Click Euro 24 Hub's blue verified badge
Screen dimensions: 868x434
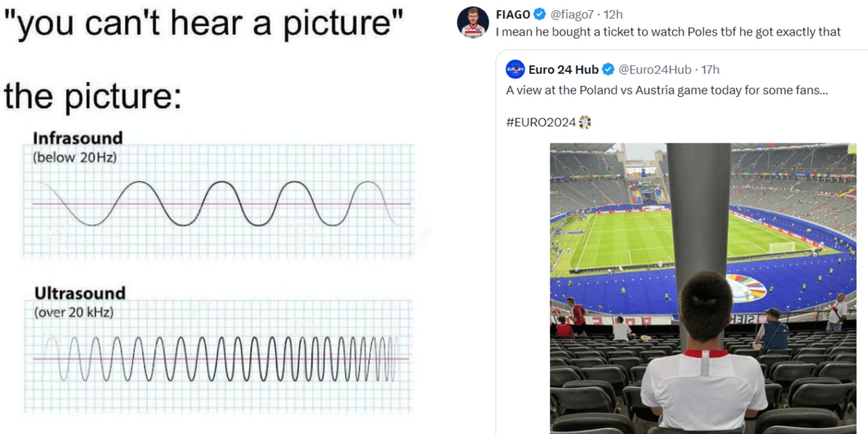(608, 69)
